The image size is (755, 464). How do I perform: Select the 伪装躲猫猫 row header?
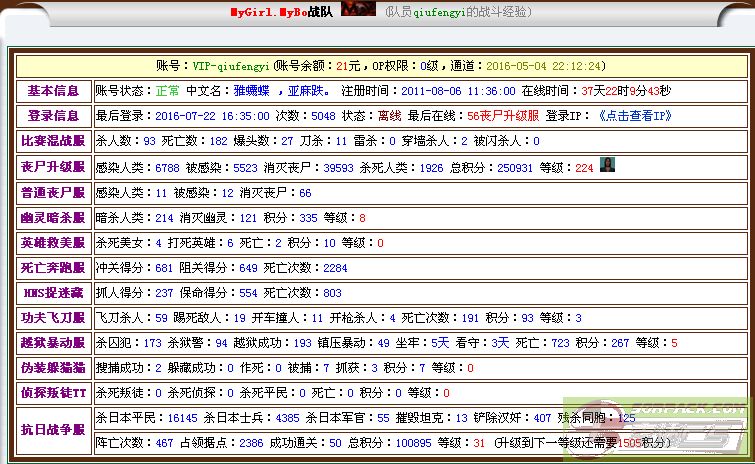pyautogui.click(x=54, y=368)
